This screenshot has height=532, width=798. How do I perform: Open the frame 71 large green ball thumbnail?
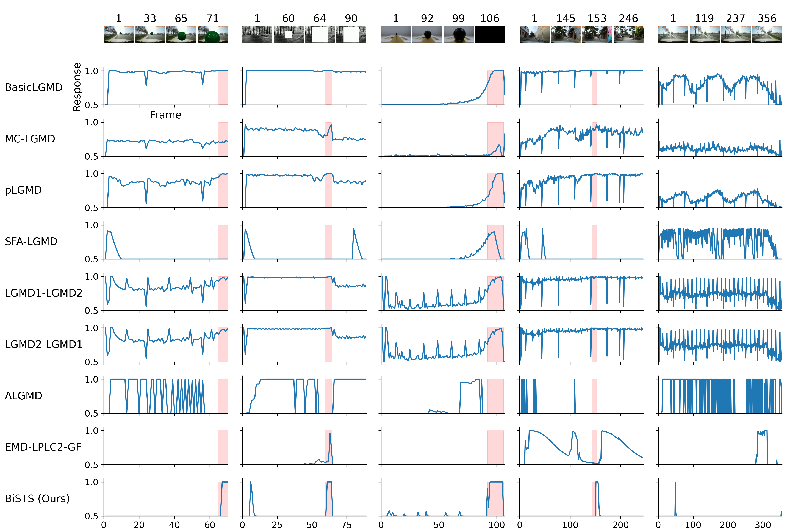(213, 35)
